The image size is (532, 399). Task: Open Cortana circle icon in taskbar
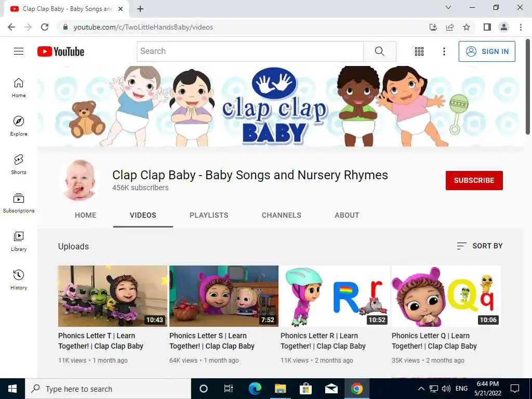coord(203,389)
